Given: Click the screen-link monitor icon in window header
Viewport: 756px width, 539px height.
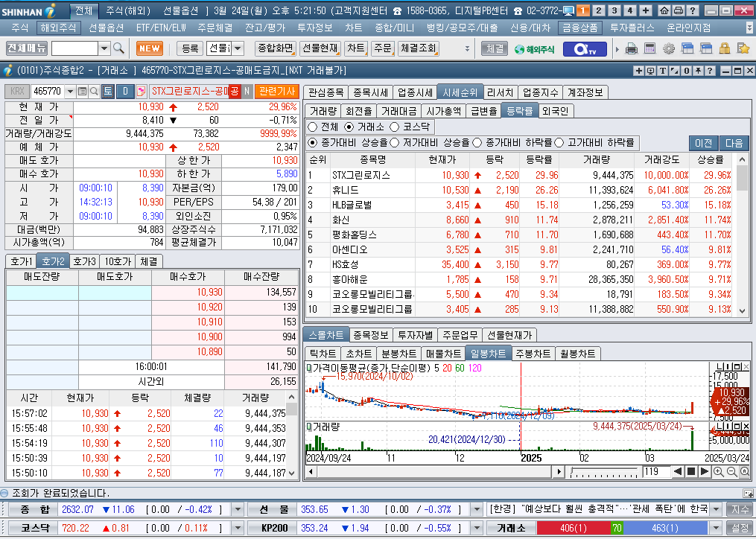Looking at the screenshot, I should 651,71.
